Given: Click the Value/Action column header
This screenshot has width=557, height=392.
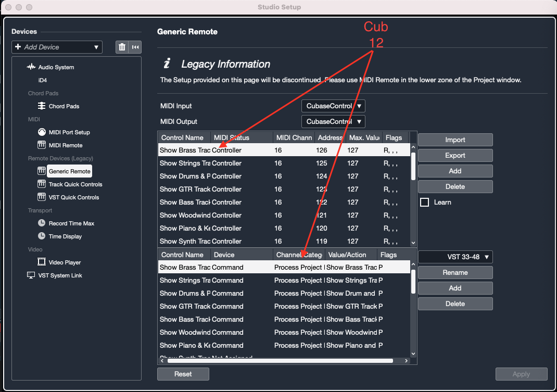Looking at the screenshot, I should [351, 255].
